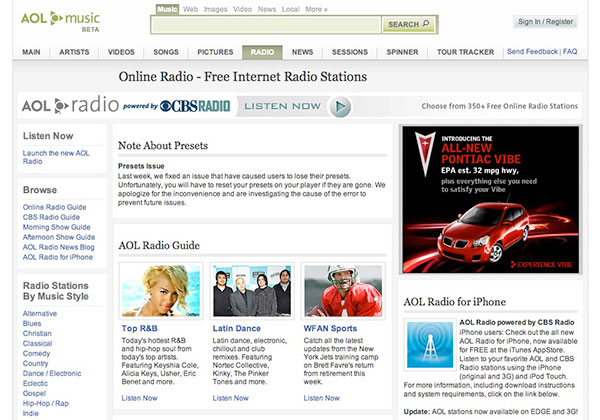Go to the MAIN navigation tab
Image resolution: width=600 pixels, height=420 pixels.
(x=31, y=52)
